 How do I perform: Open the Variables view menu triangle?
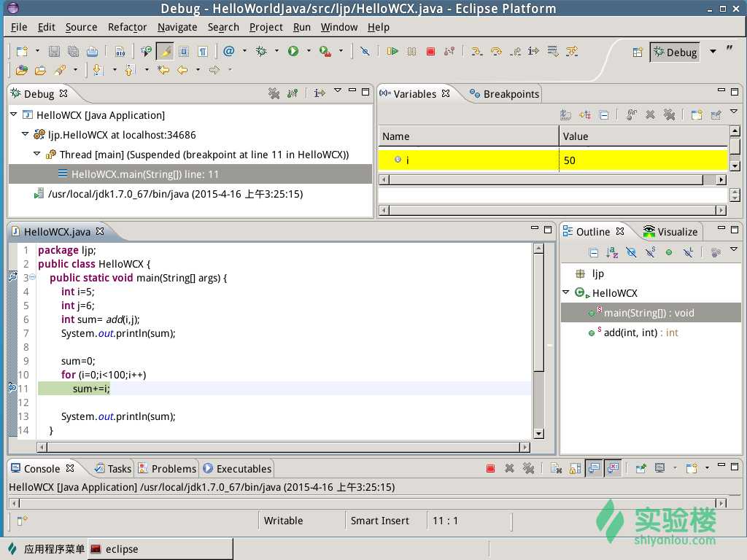click(734, 112)
